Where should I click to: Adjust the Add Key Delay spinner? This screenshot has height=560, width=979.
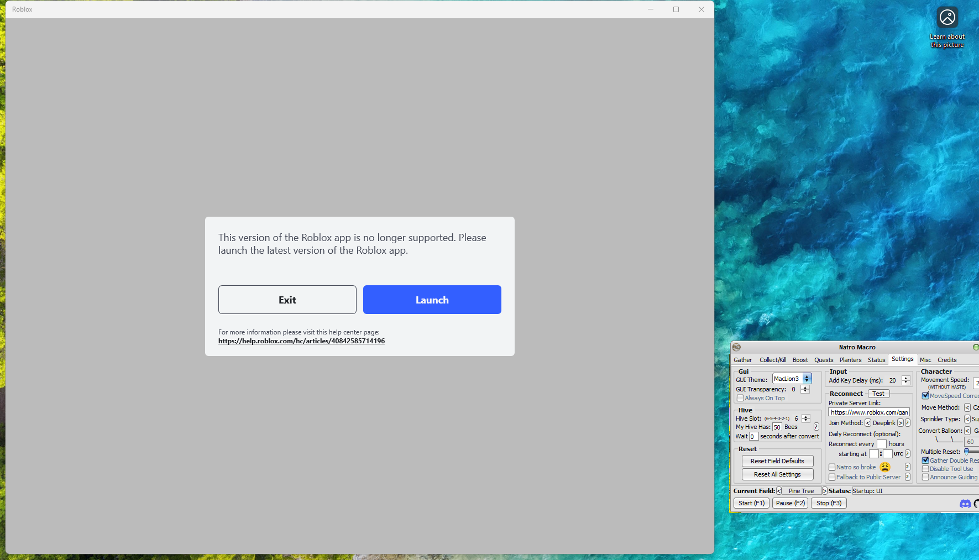[905, 380]
